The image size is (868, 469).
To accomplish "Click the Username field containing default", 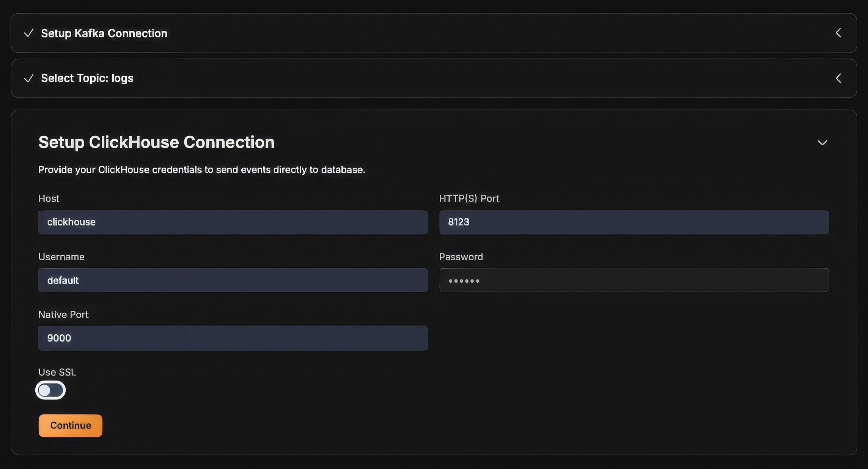I will click(233, 280).
